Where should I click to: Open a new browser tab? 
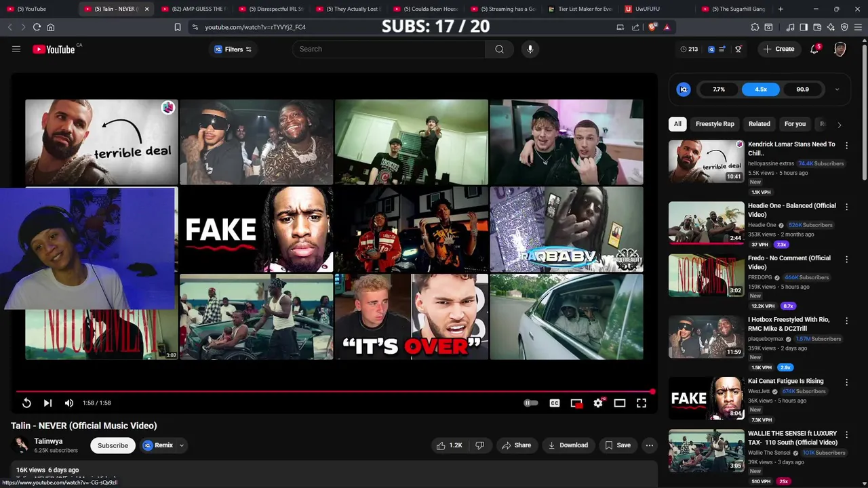(781, 9)
